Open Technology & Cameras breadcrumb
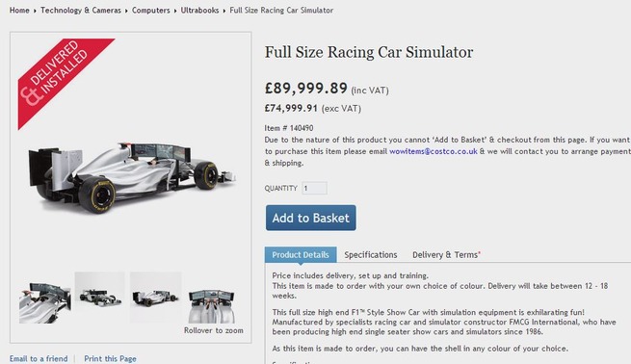This screenshot has width=631, height=364. (81, 10)
